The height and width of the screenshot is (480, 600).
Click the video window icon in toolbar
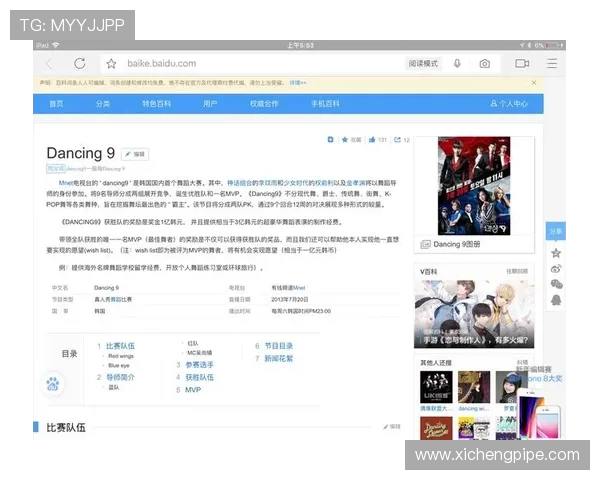point(522,64)
